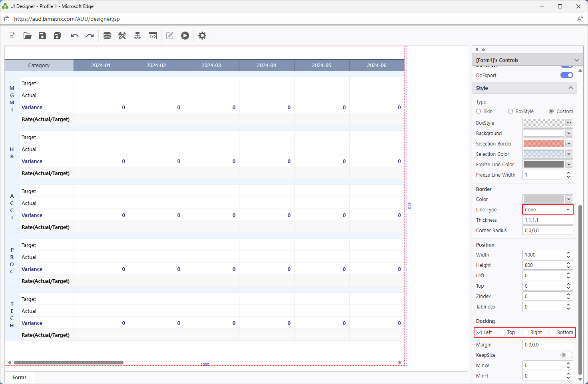Open designer settings via the gear icon
This screenshot has width=588, height=384.
tap(202, 36)
